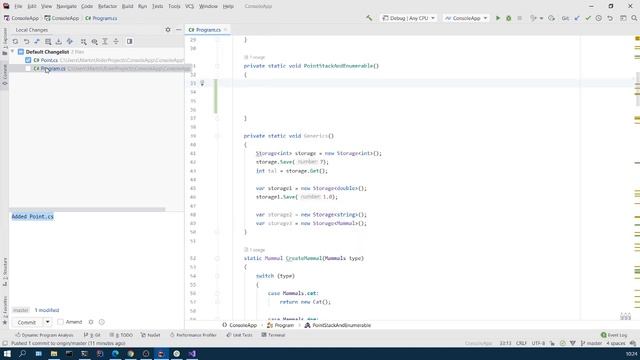This screenshot has width=640, height=360.
Task: Open the attach/run options dropdown arrow
Action: click(541, 18)
